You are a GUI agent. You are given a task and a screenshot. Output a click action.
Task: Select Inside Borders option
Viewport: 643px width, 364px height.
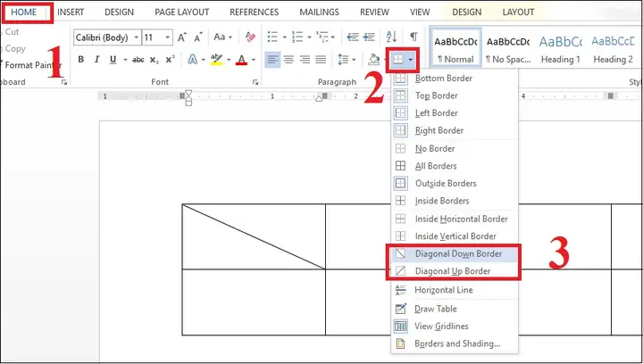[455, 201]
